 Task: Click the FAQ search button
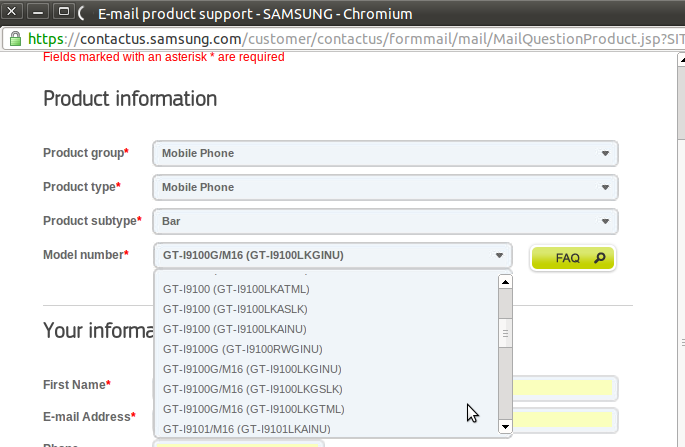coord(573,258)
